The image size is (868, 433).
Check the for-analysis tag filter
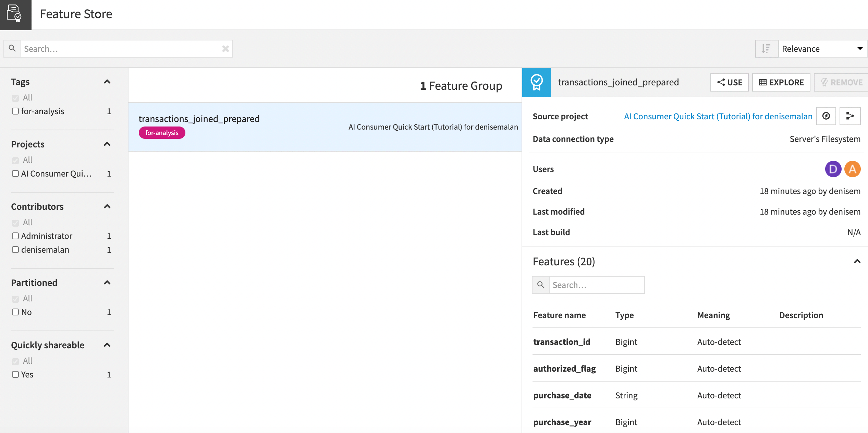tap(15, 111)
